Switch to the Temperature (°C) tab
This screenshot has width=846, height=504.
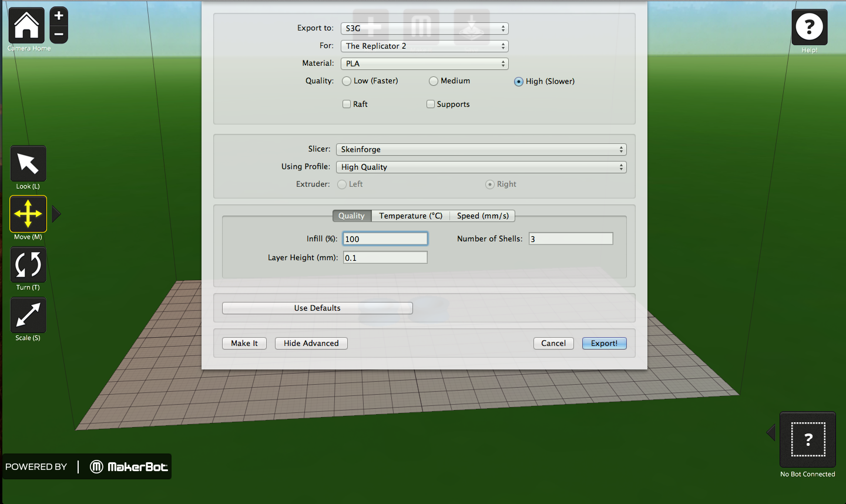click(x=411, y=216)
